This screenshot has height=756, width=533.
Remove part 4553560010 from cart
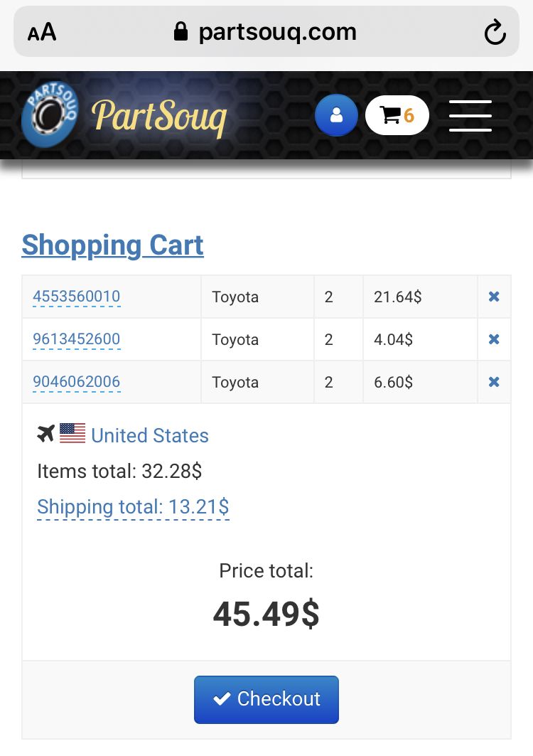pos(493,297)
